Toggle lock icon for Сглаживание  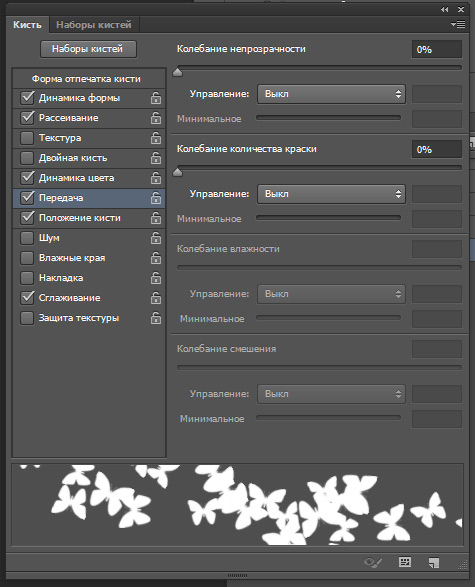point(156,298)
